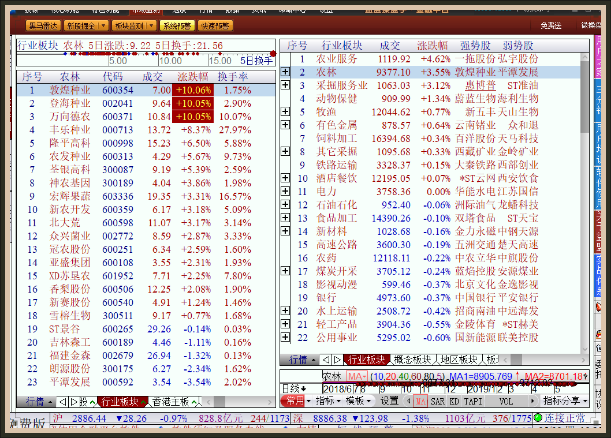Click the sector table vertical scrollbar thumb
The width and height of the screenshot is (611, 438).
585,97
